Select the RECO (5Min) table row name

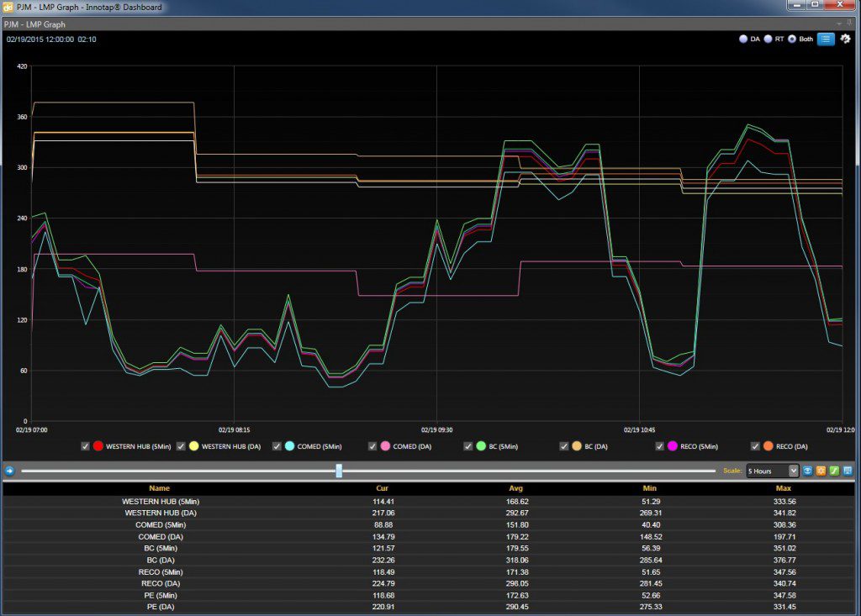click(161, 572)
